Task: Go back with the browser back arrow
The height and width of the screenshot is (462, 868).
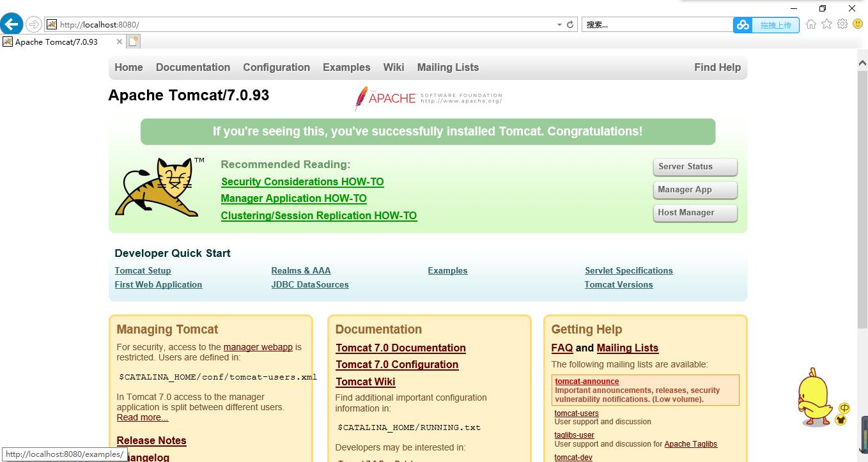Action: (x=12, y=24)
